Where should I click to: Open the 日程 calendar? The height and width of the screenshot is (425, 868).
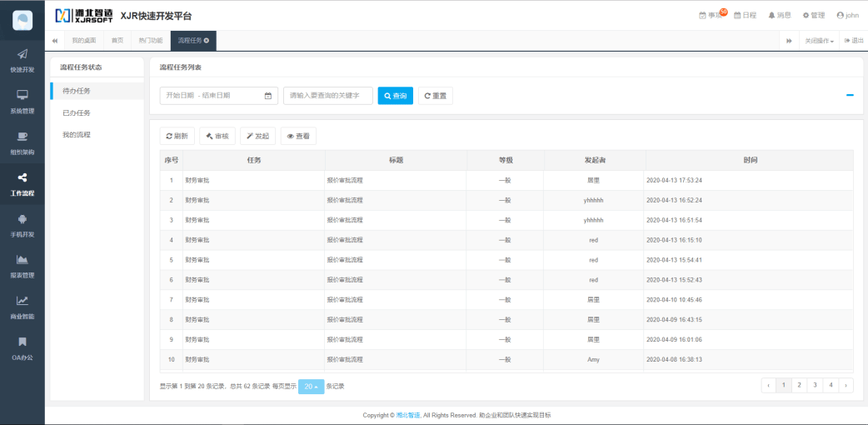click(745, 16)
